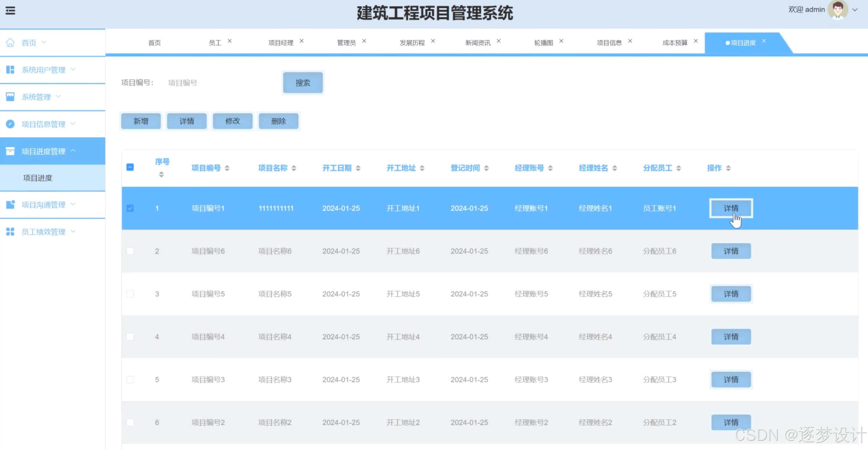868x450 pixels.
Task: Collapse the 项目进度管理 menu chevron
Action: pos(73,151)
